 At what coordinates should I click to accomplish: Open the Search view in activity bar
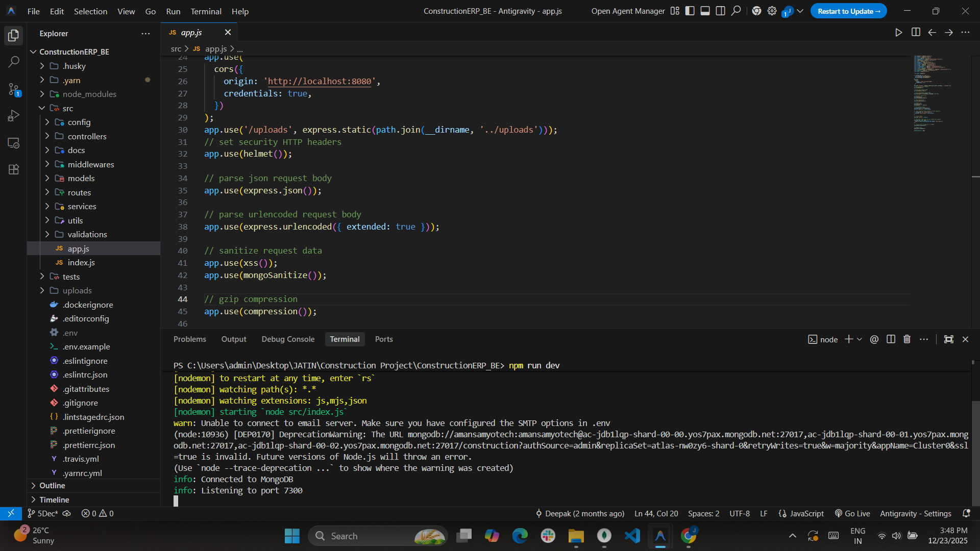[14, 62]
